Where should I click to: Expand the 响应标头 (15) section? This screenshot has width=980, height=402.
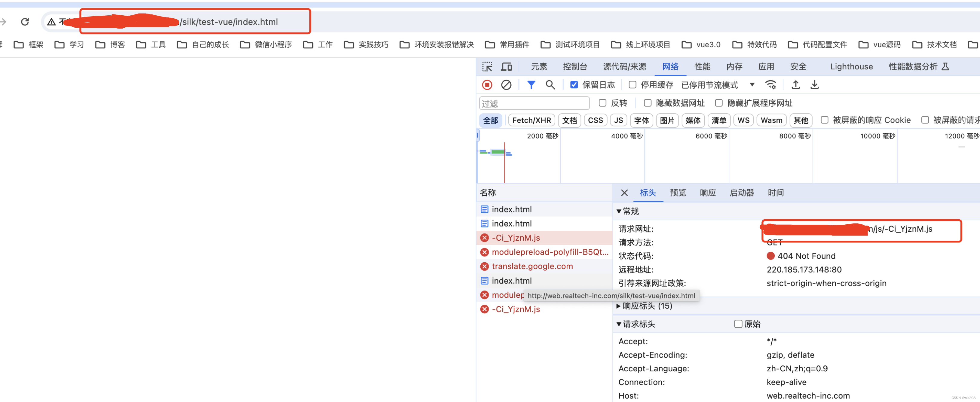[644, 306]
